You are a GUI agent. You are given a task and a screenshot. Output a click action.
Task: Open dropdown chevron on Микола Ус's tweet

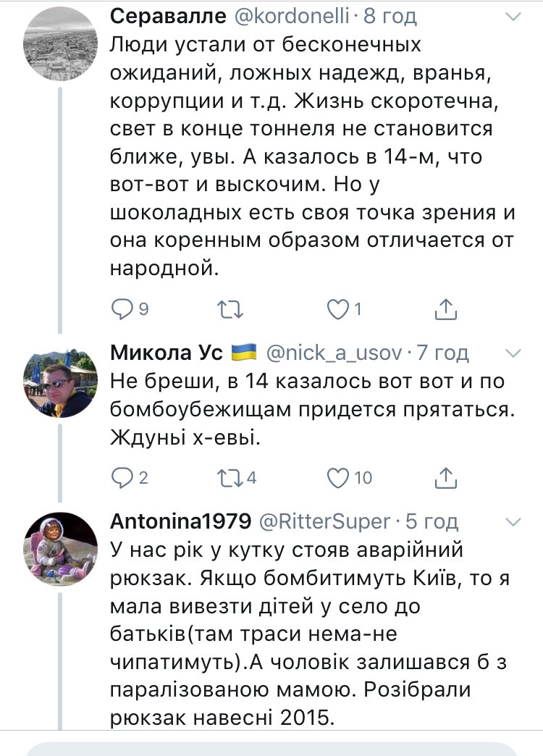coord(512,353)
